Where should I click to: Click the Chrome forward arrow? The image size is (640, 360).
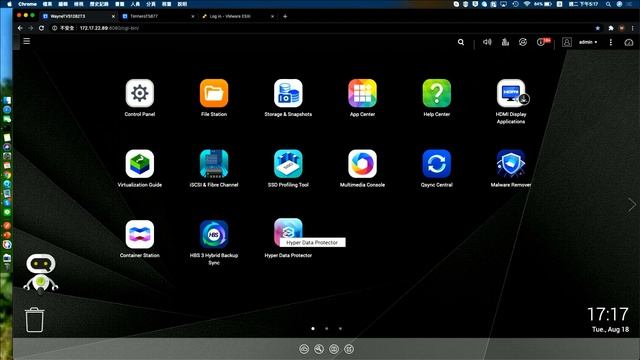[x=31, y=28]
